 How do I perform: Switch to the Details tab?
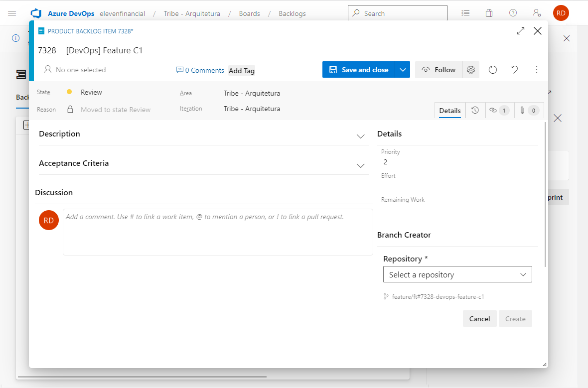tap(450, 111)
